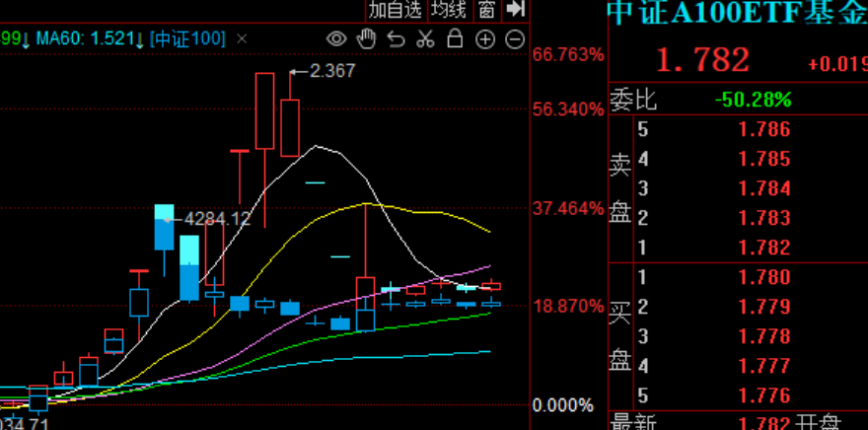
Task: Select the hand pan tool
Action: pos(366,39)
